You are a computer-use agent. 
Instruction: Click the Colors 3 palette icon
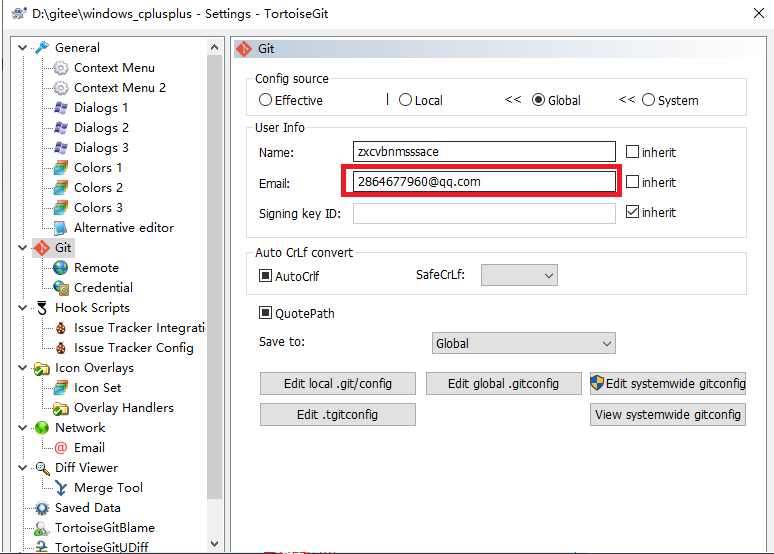point(61,208)
